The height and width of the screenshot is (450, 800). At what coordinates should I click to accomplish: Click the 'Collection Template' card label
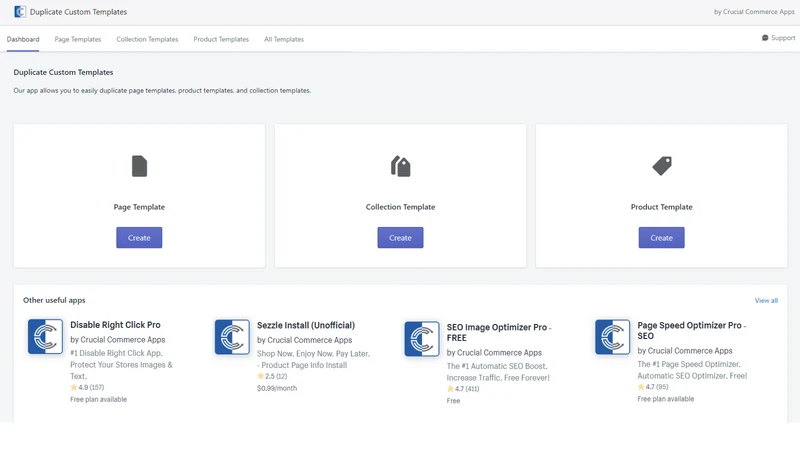click(401, 207)
